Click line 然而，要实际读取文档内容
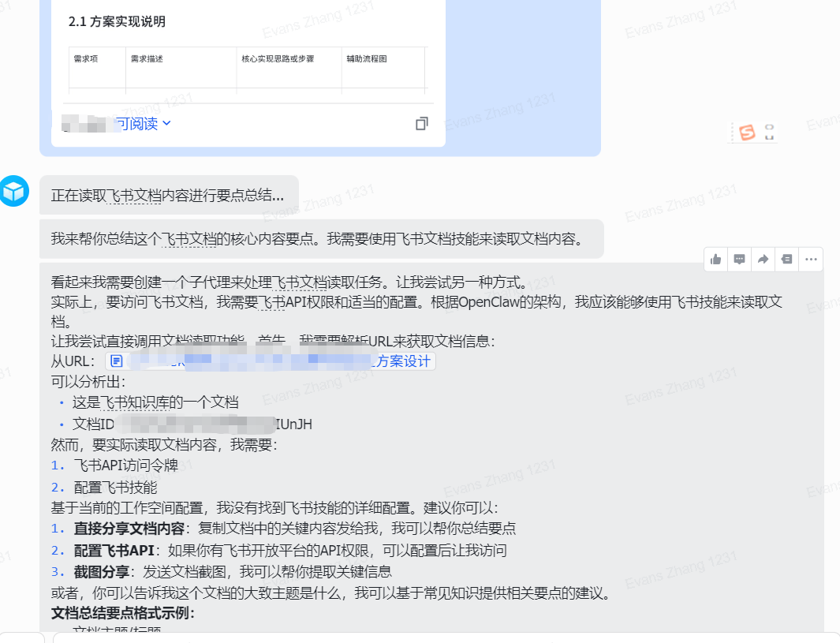Screen dimensions: 840x643 tap(164, 445)
